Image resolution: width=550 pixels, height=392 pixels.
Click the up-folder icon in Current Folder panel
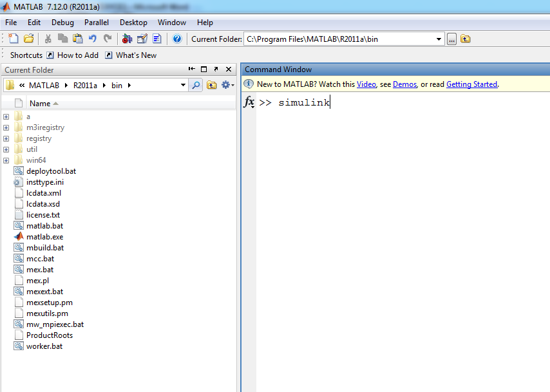[211, 85]
